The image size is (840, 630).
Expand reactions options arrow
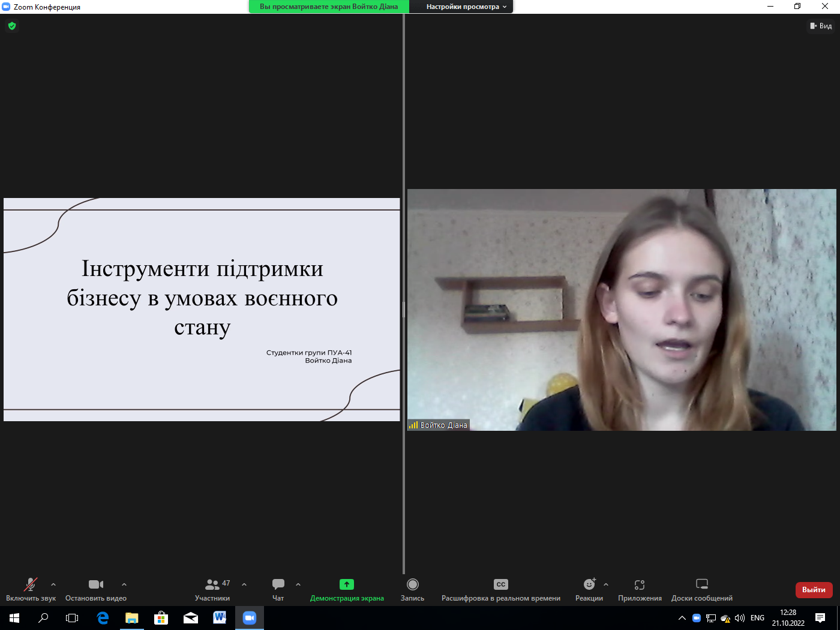coord(606,584)
